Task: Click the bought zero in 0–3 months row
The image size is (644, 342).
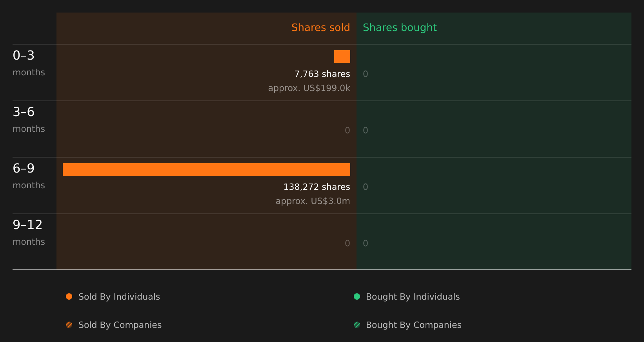Action: [x=366, y=74]
